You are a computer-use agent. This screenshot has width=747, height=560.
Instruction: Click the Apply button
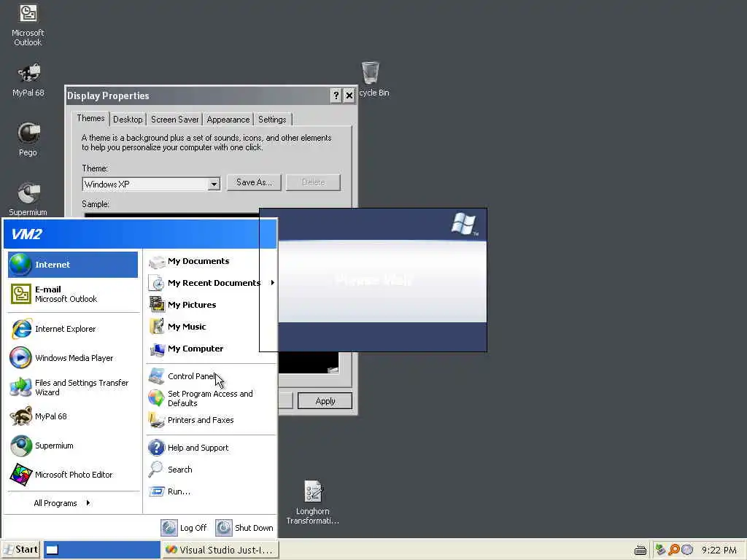(x=325, y=401)
